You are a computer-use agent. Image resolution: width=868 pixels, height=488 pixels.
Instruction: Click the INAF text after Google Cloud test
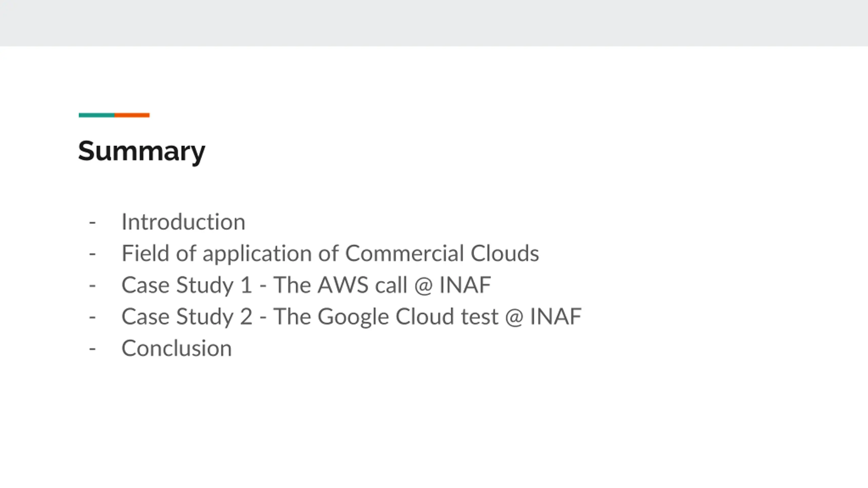(556, 317)
